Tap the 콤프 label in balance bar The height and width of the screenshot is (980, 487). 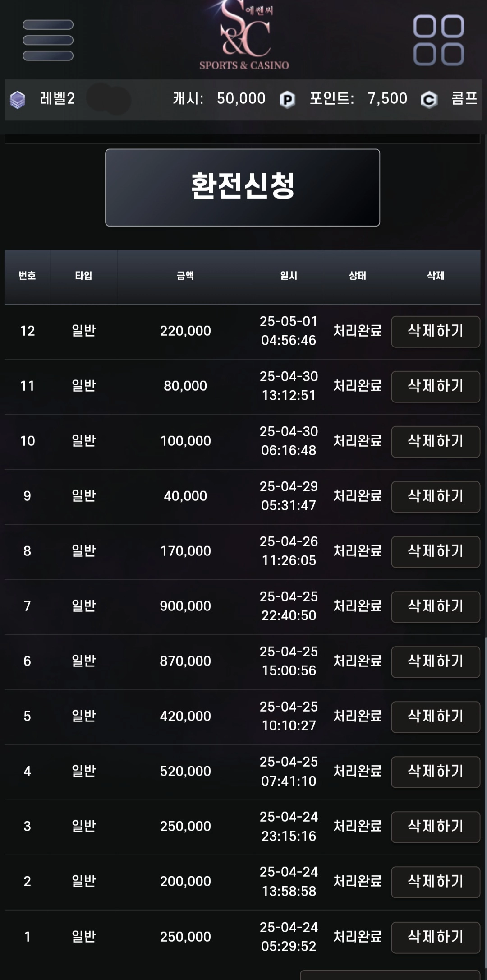tap(464, 98)
